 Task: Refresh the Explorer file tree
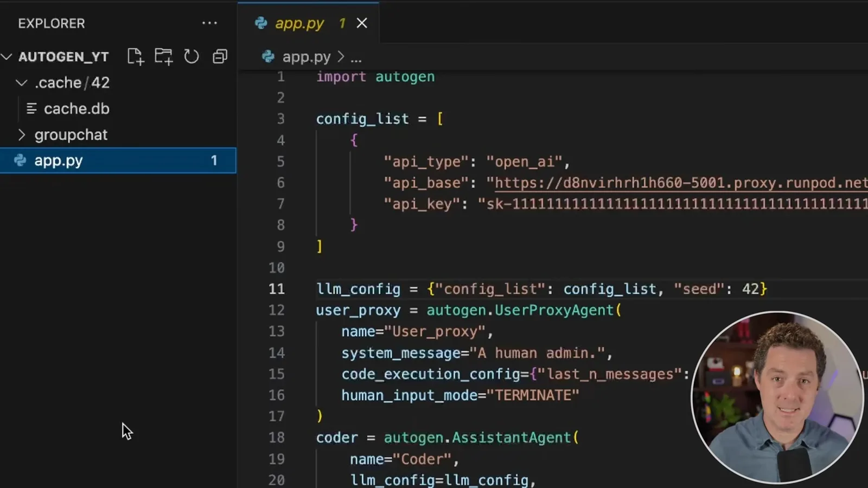tap(192, 56)
